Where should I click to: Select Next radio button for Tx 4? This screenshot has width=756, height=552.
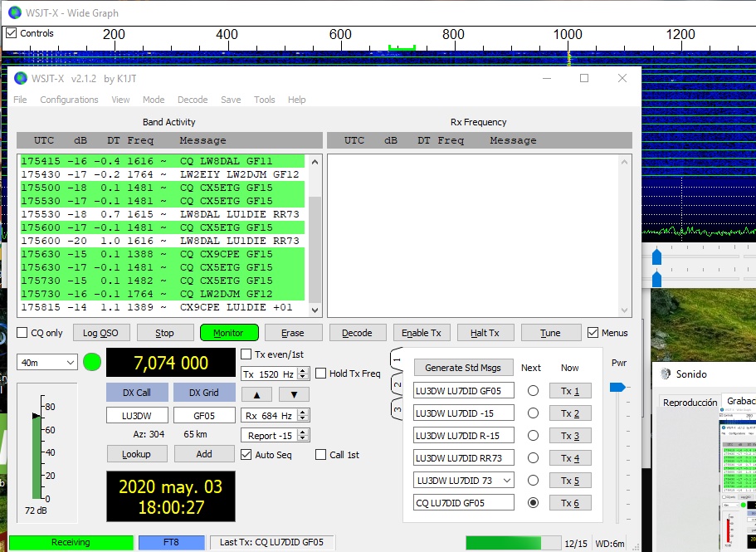pyautogui.click(x=533, y=458)
